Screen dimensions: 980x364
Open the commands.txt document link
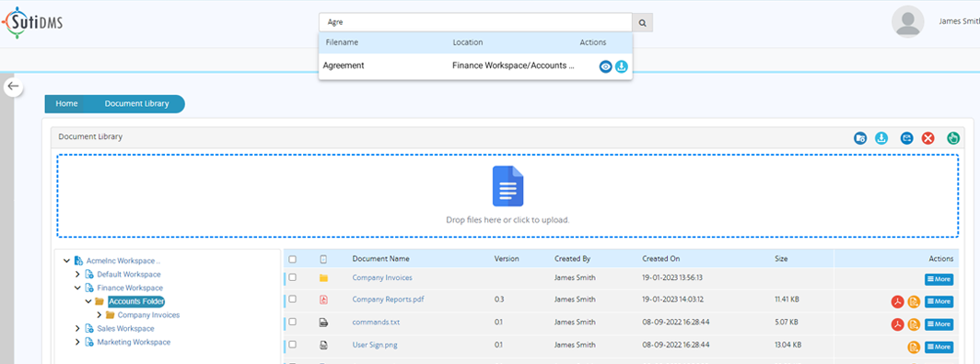(x=376, y=323)
